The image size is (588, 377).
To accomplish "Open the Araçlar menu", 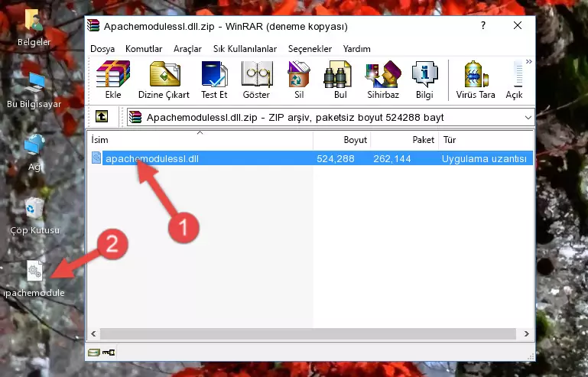I will click(x=187, y=49).
